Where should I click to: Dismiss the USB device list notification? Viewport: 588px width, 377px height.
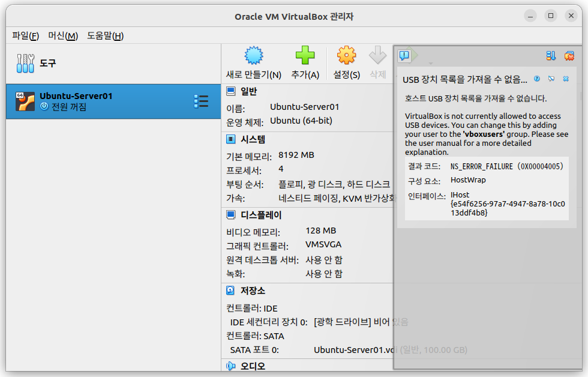coord(566,79)
